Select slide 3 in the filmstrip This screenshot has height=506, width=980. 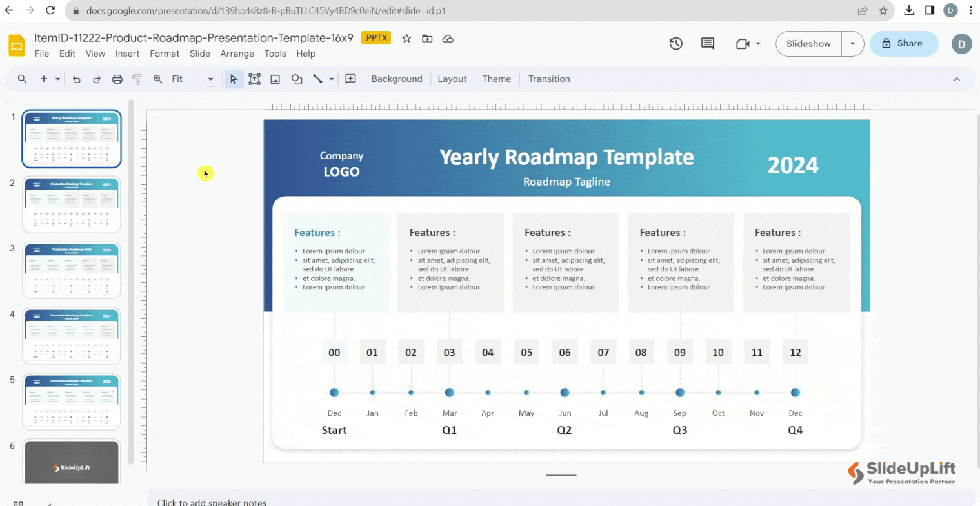(x=71, y=270)
